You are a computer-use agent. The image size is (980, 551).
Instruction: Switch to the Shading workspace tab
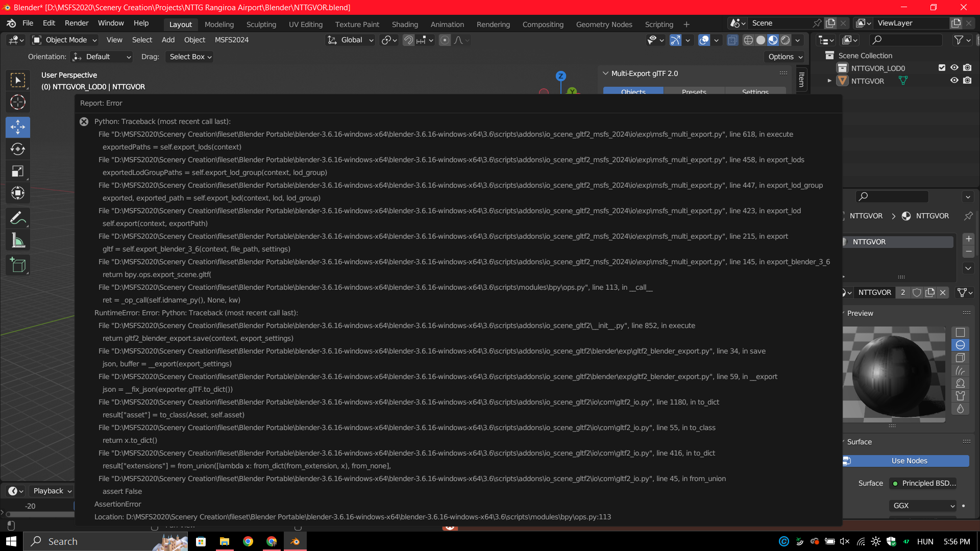404,24
